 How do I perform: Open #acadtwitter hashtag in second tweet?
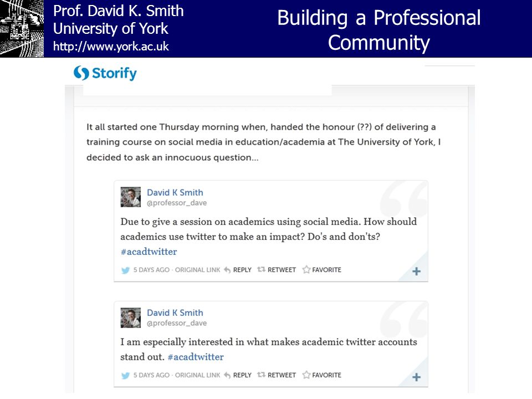click(x=196, y=357)
